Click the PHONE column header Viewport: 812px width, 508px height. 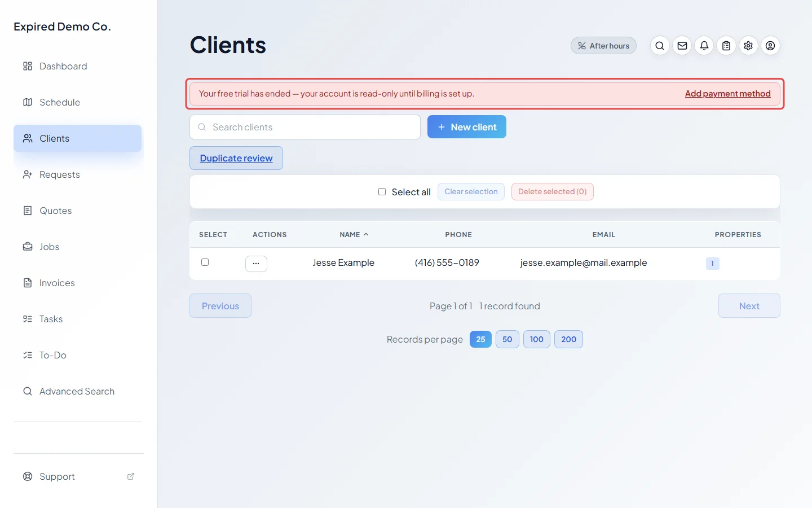458,234
